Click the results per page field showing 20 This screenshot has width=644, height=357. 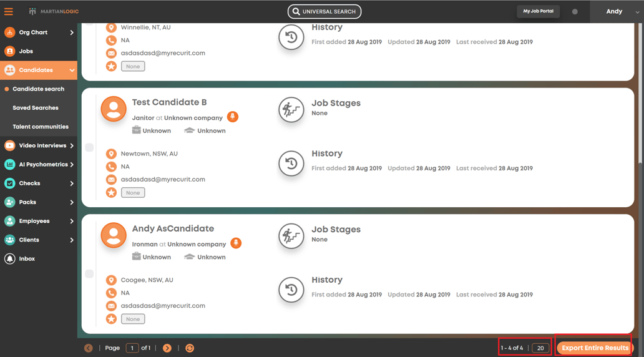[x=540, y=348]
